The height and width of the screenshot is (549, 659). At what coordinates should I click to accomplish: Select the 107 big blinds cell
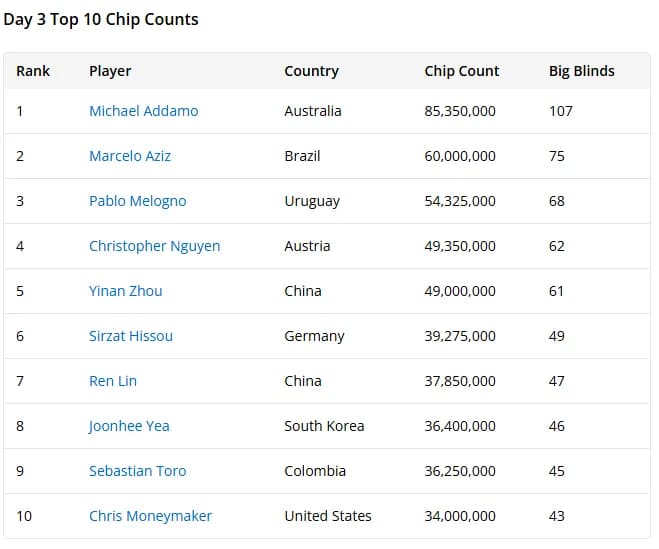click(x=561, y=111)
